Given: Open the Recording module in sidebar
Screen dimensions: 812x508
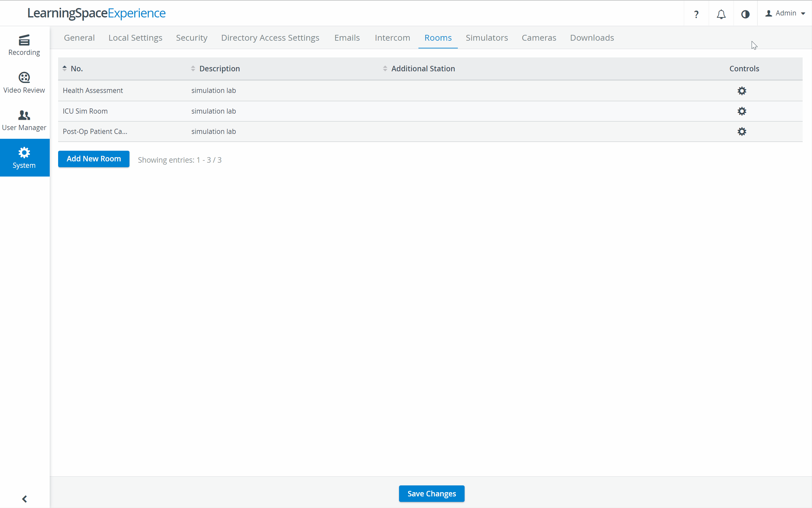Looking at the screenshot, I should click(x=24, y=45).
